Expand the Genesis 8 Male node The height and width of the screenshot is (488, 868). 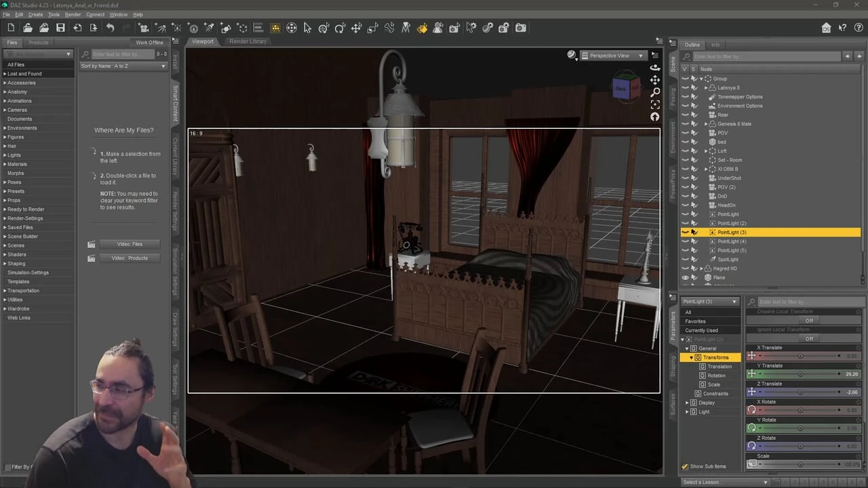[x=706, y=124]
